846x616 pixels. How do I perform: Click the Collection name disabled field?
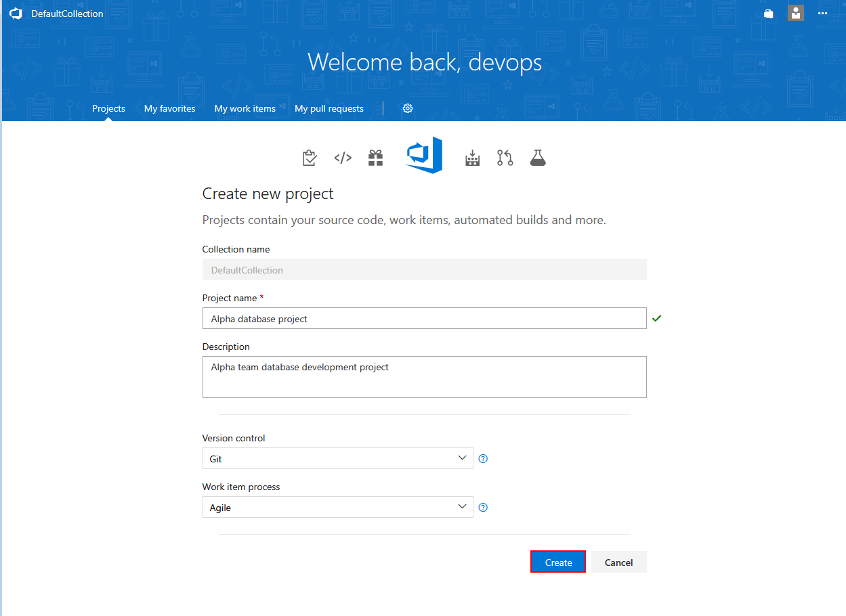[x=424, y=269]
